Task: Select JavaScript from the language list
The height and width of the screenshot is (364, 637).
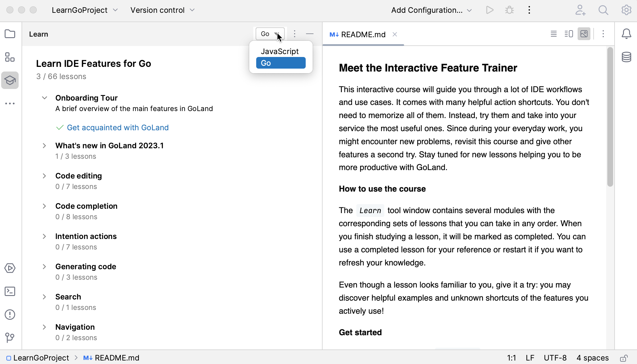Action: pyautogui.click(x=280, y=51)
